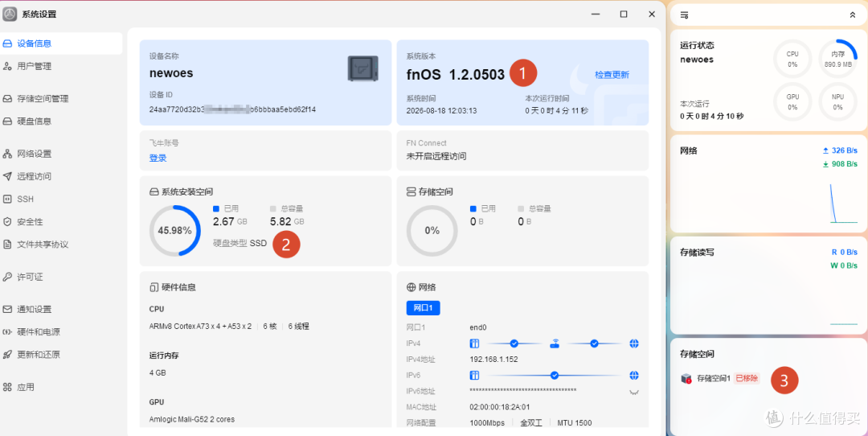The height and width of the screenshot is (436, 868).
Task: Click the IPv6 row globe icon
Action: pos(634,375)
